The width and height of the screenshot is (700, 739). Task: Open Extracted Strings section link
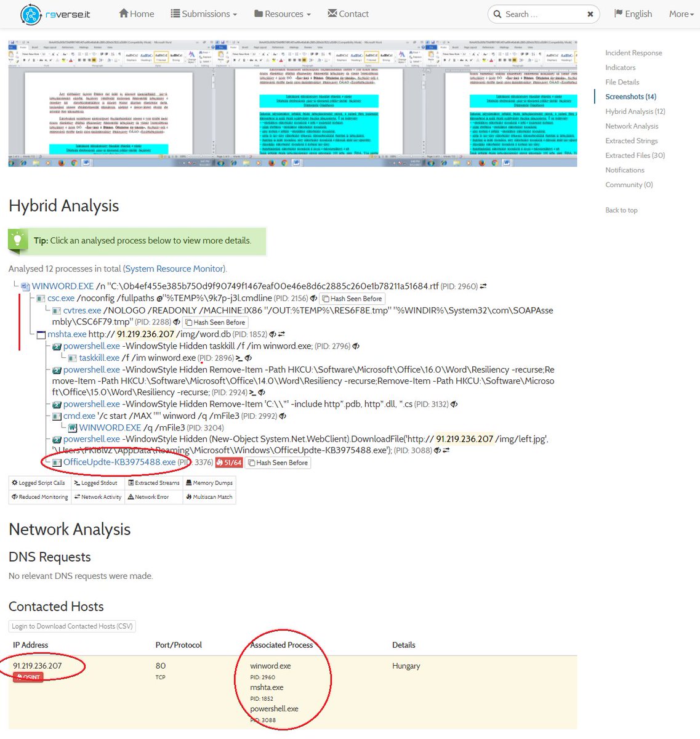tap(631, 141)
